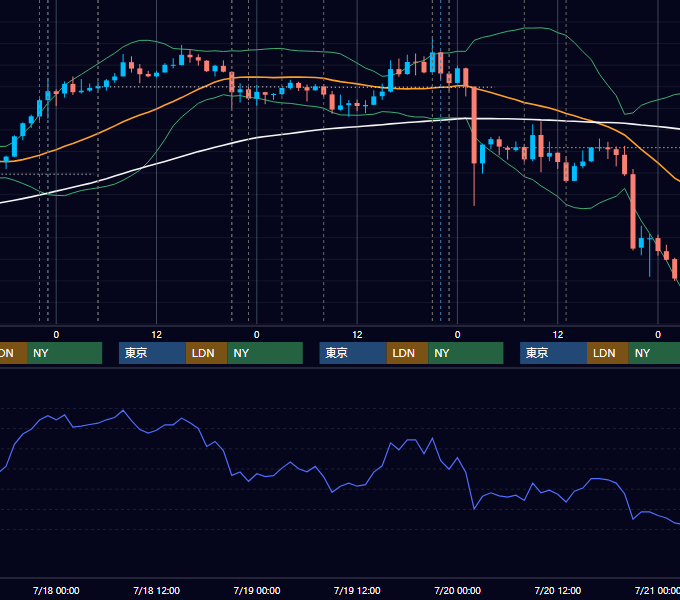Click hour label 12 above 7/20 12:00
Screen dimensions: 680x600
[558, 335]
